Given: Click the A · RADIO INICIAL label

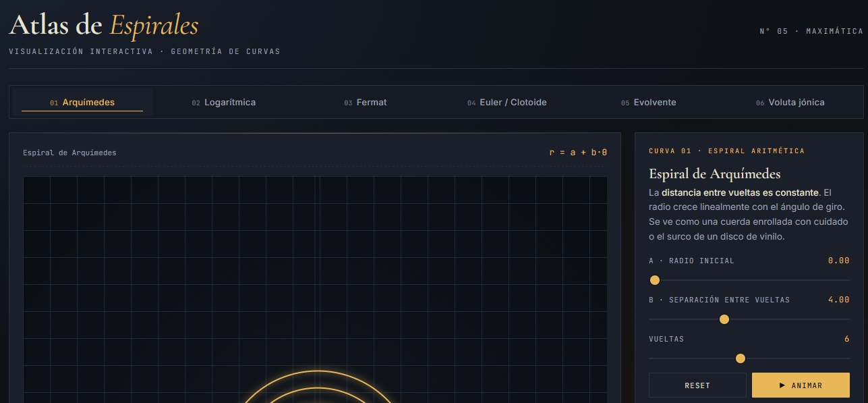Looking at the screenshot, I should (x=691, y=261).
